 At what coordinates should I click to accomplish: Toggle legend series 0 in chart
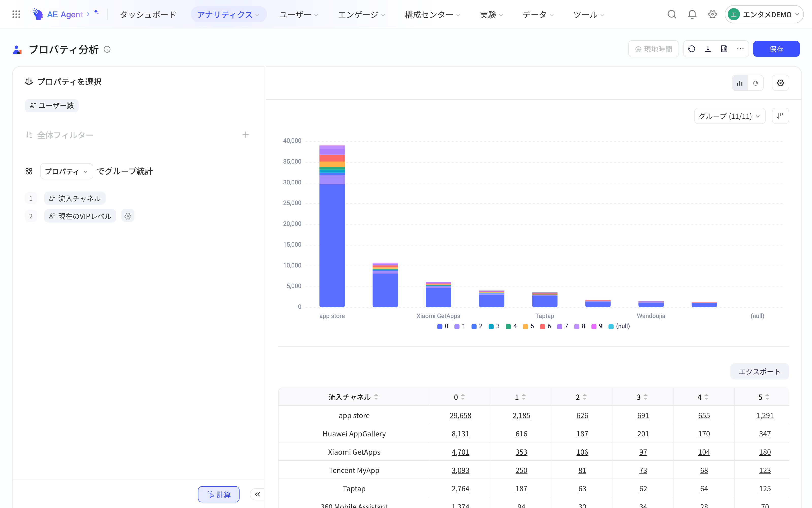(443, 326)
